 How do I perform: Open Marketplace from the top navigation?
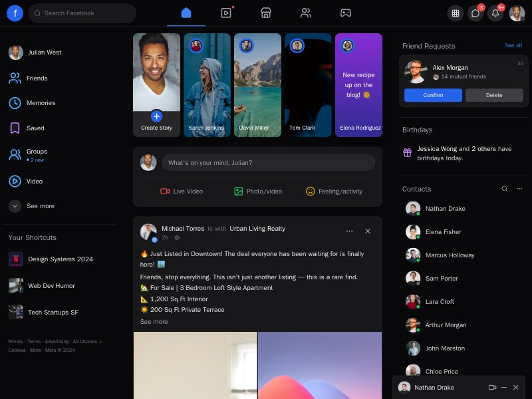pyautogui.click(x=266, y=13)
